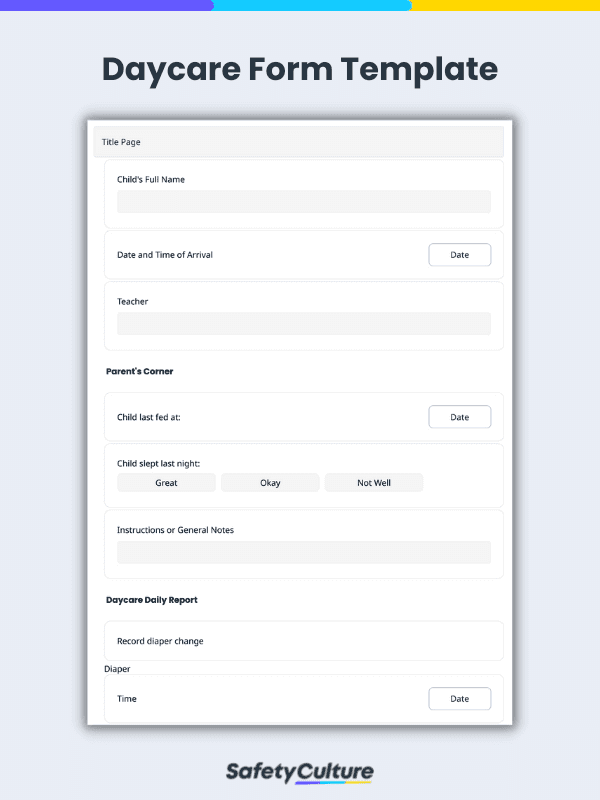
Task: Click the Parent's Corner section heading
Action: pyautogui.click(x=139, y=371)
